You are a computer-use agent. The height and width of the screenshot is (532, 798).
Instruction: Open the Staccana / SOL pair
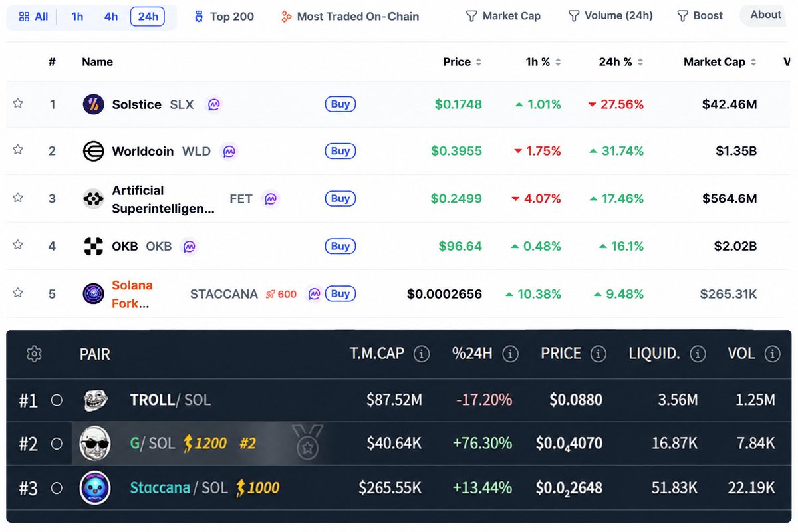click(179, 488)
